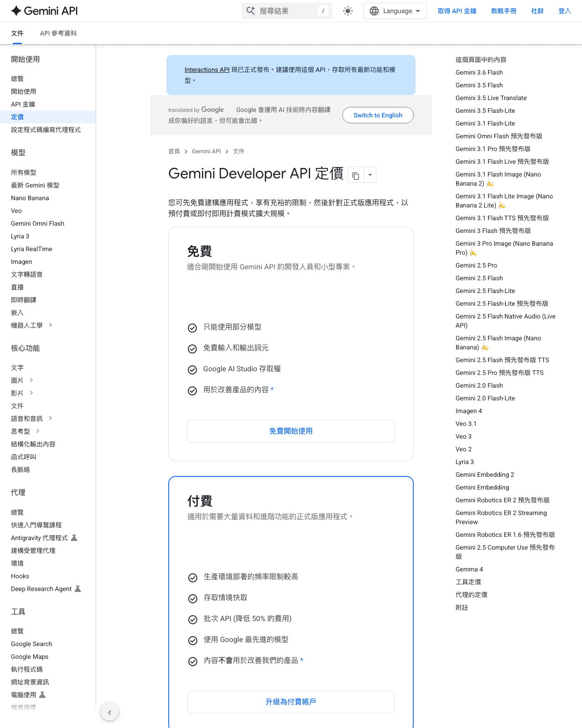This screenshot has height=728, width=582.
Task: Expand the 圖片 sidebar section
Action: tap(31, 380)
